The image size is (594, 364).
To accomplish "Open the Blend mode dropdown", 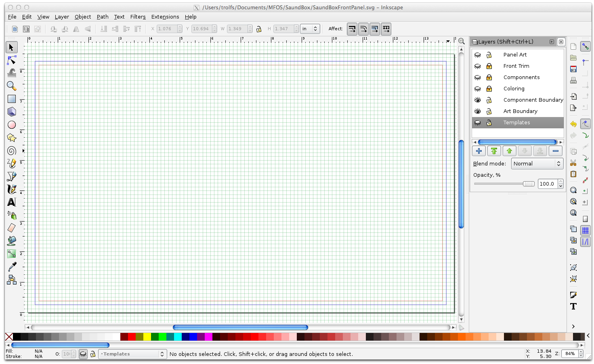I will [x=537, y=163].
